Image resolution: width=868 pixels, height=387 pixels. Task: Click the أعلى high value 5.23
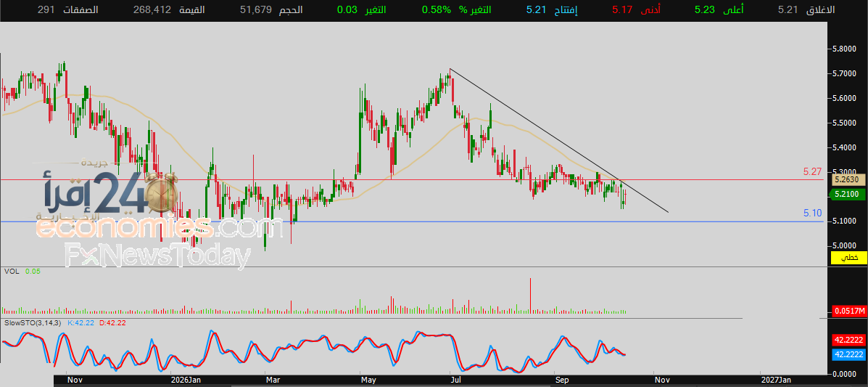706,10
